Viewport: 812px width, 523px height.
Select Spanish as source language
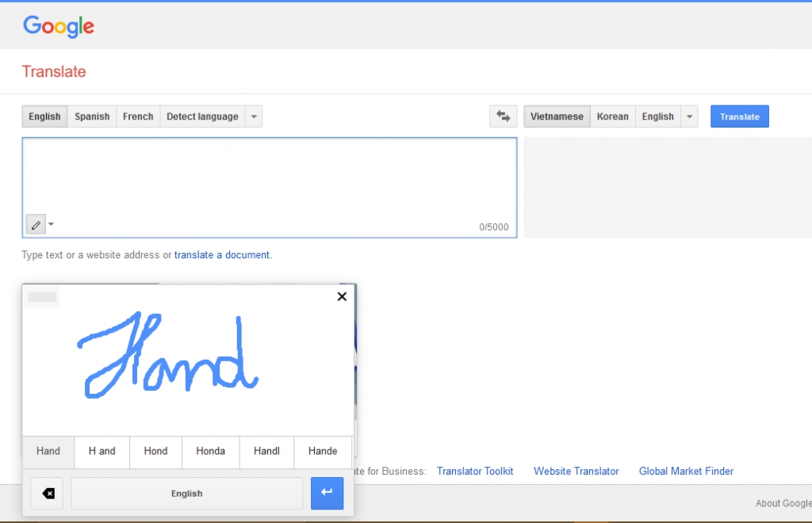pos(92,116)
